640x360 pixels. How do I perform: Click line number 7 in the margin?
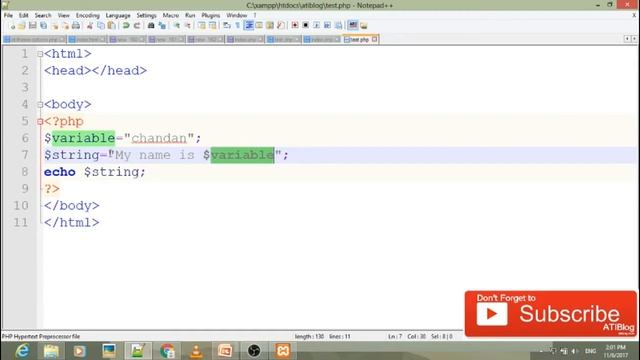25,155
